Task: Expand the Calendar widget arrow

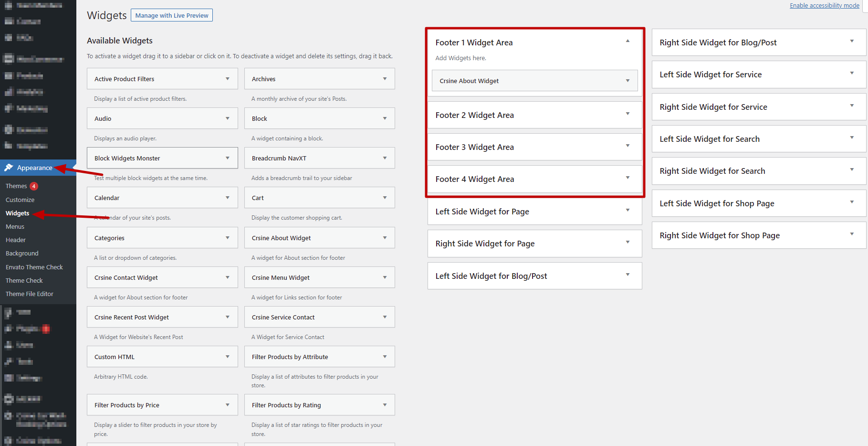Action: (228, 198)
